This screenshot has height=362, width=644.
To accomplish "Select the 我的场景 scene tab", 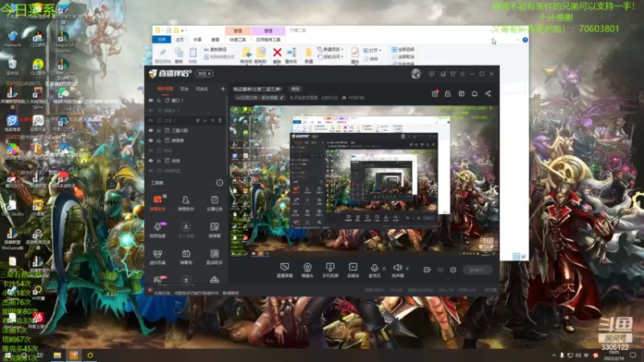I will point(165,88).
